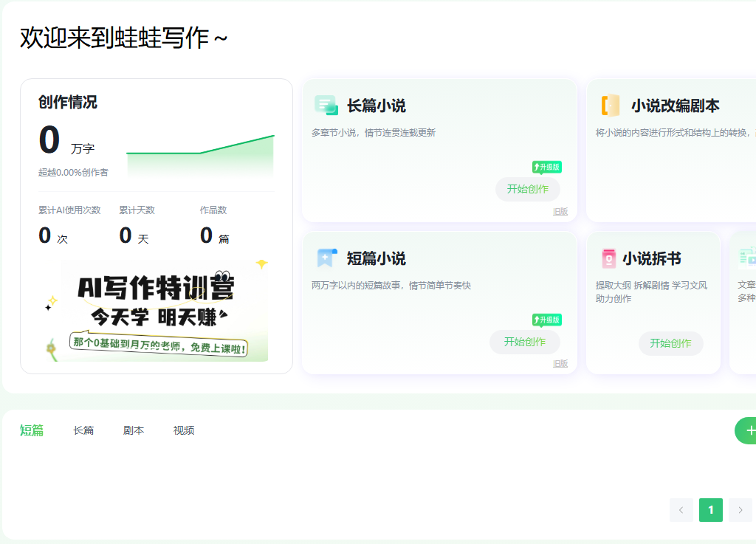Select page 1 in pagination
Image resolution: width=756 pixels, height=544 pixels.
[710, 510]
